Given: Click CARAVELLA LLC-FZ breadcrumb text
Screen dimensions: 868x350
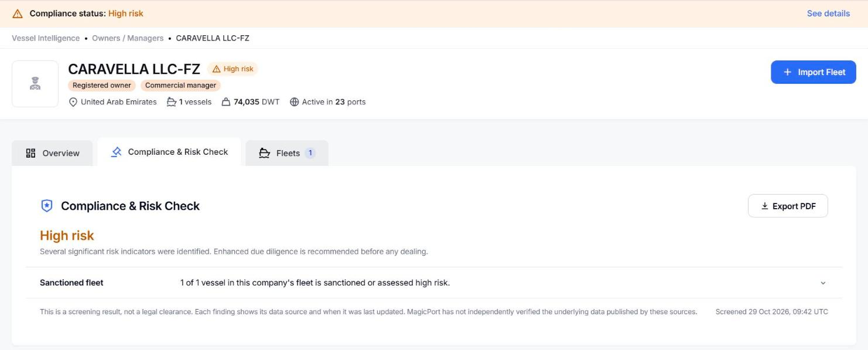Looking at the screenshot, I should click(213, 38).
